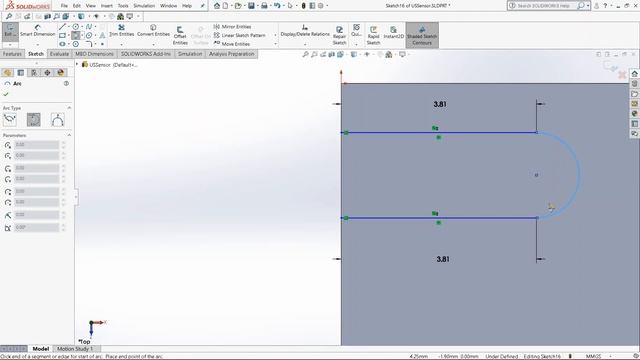Enable Rapid Sketch tool
640x360 pixels.
tap(373, 36)
